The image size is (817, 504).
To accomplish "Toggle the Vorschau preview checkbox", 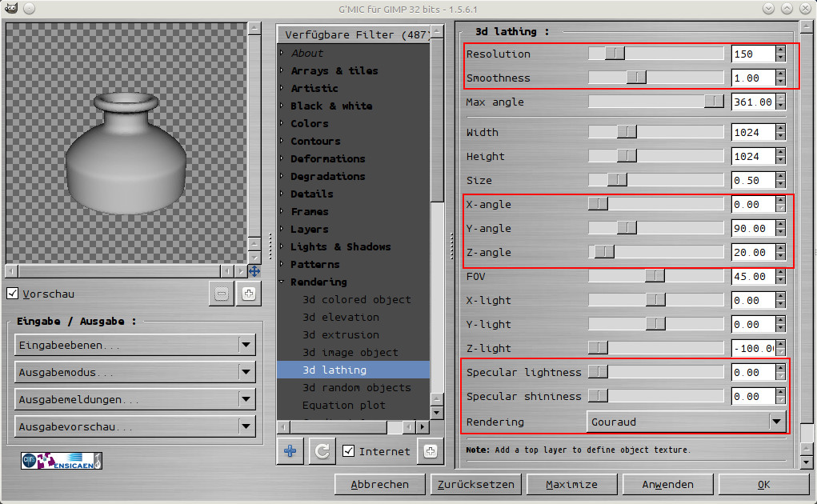I will tap(13, 294).
